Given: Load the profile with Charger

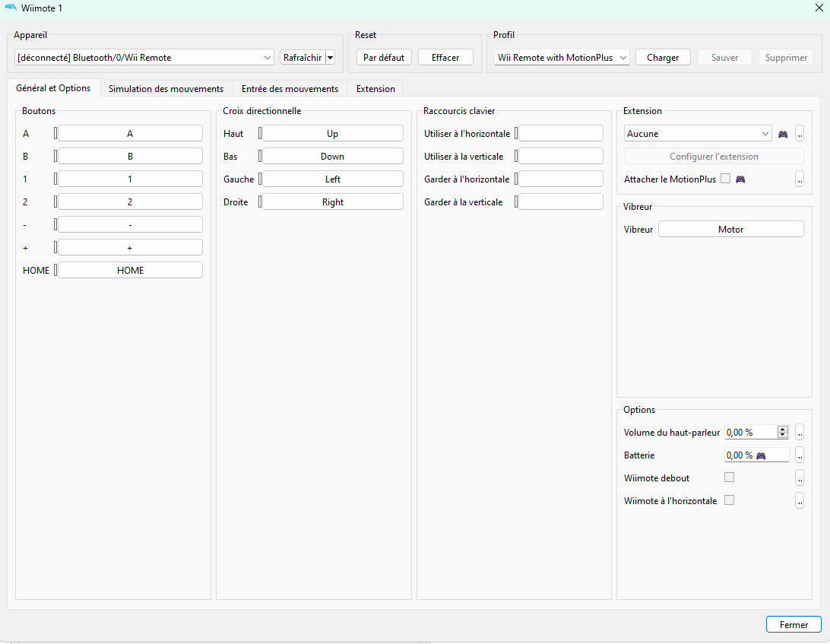Looking at the screenshot, I should pyautogui.click(x=663, y=57).
